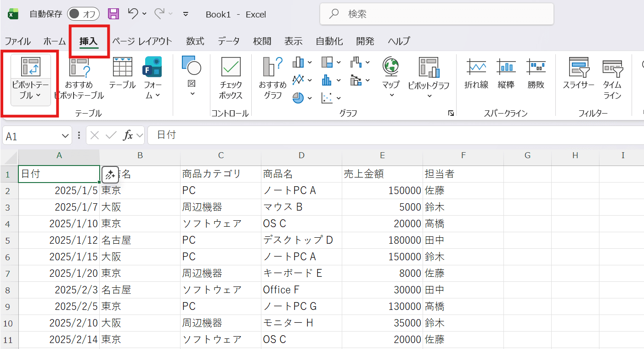Image resolution: width=644 pixels, height=349 pixels.
Task: Open Recommended Charts (おすすめグラフ)
Action: [272, 68]
